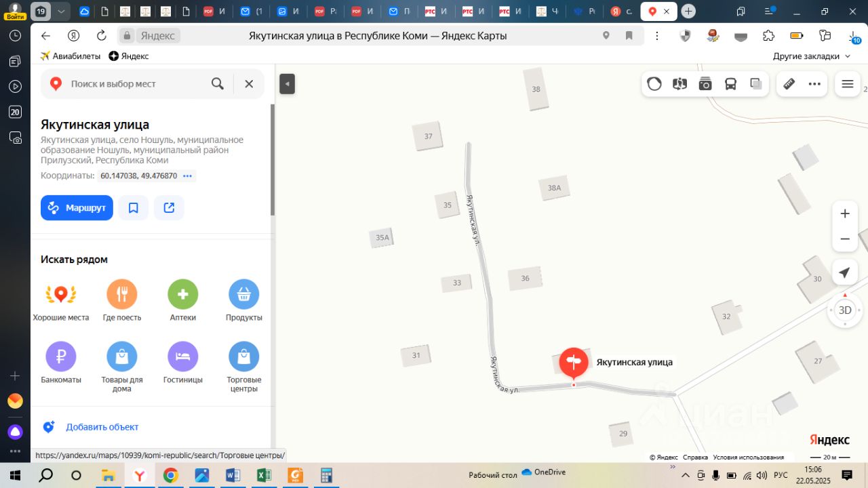Search nearby Аптеки
The width and height of the screenshot is (868, 488).
click(x=183, y=301)
